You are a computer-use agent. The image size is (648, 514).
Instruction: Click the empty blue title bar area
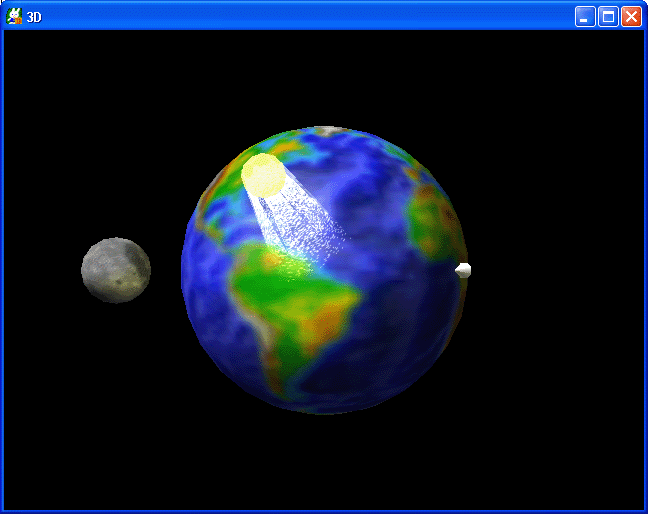pyautogui.click(x=300, y=16)
